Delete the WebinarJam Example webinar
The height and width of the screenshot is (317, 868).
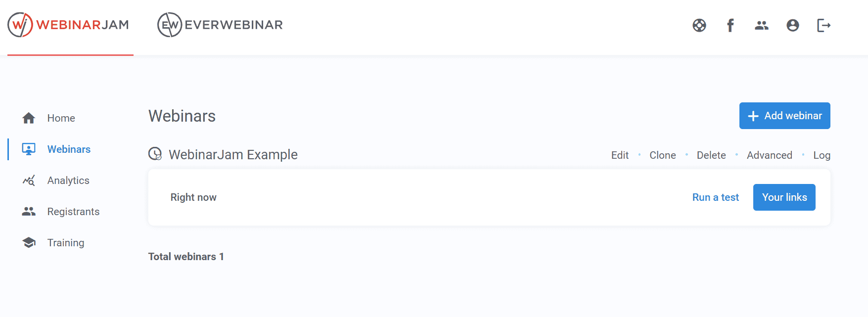tap(711, 155)
